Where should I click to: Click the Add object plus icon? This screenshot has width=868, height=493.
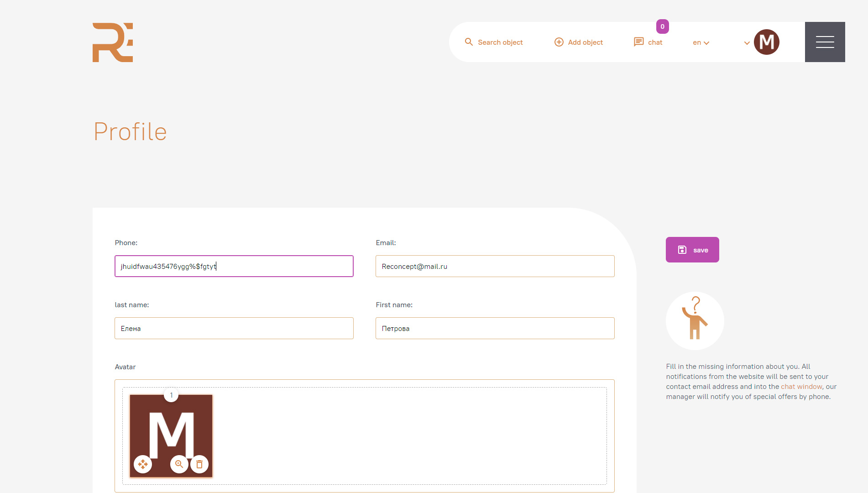[559, 42]
